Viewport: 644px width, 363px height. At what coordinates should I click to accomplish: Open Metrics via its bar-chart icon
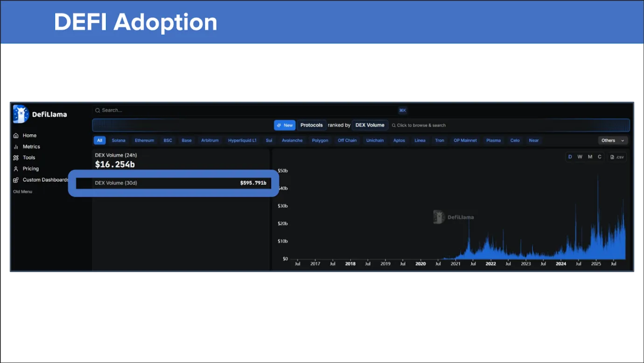click(16, 147)
